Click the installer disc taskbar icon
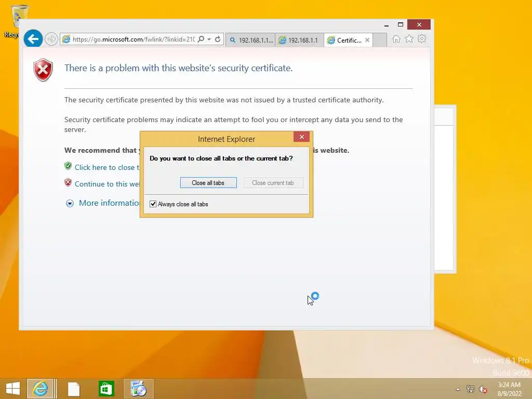This screenshot has width=532, height=399. 138,389
